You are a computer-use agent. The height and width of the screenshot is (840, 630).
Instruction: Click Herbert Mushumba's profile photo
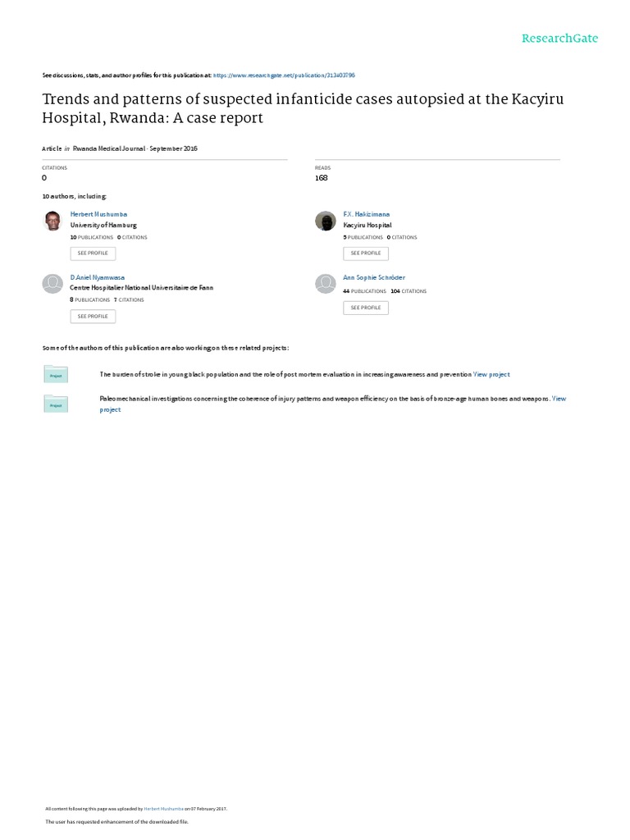(x=52, y=221)
